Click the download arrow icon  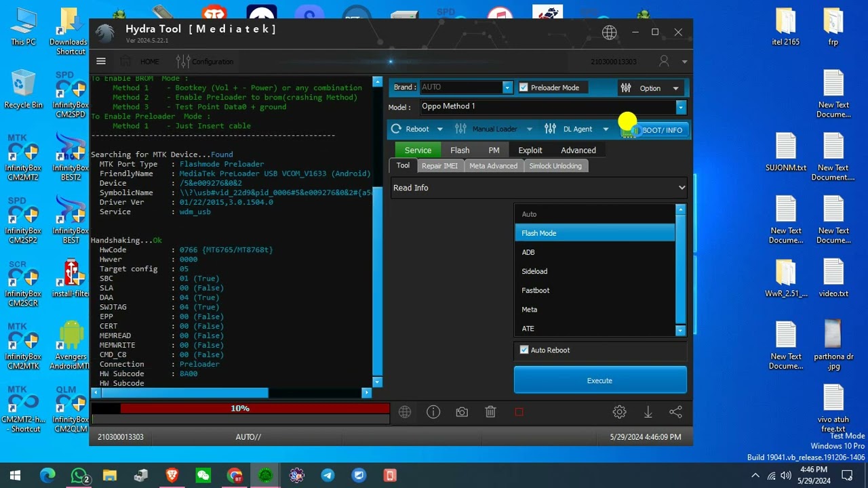pos(648,412)
